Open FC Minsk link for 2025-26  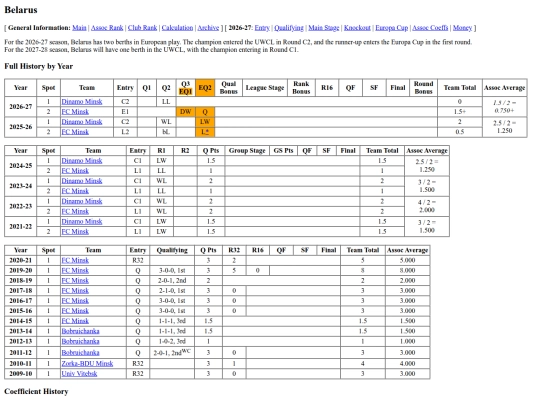[x=75, y=132]
